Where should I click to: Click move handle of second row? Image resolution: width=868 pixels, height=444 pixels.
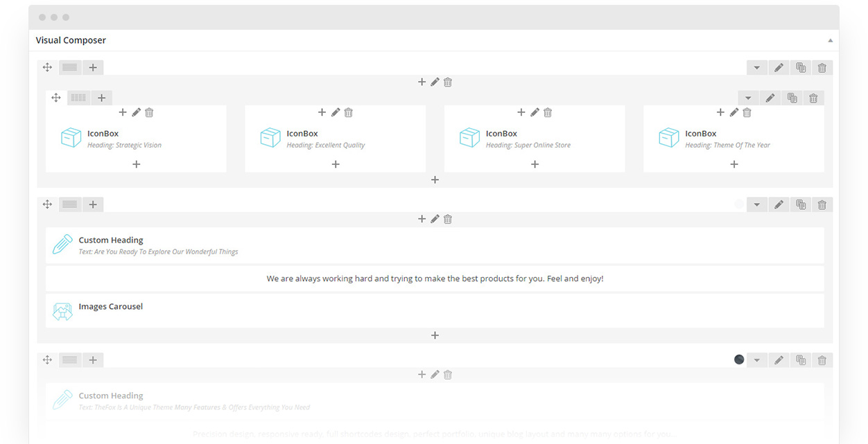click(x=47, y=204)
